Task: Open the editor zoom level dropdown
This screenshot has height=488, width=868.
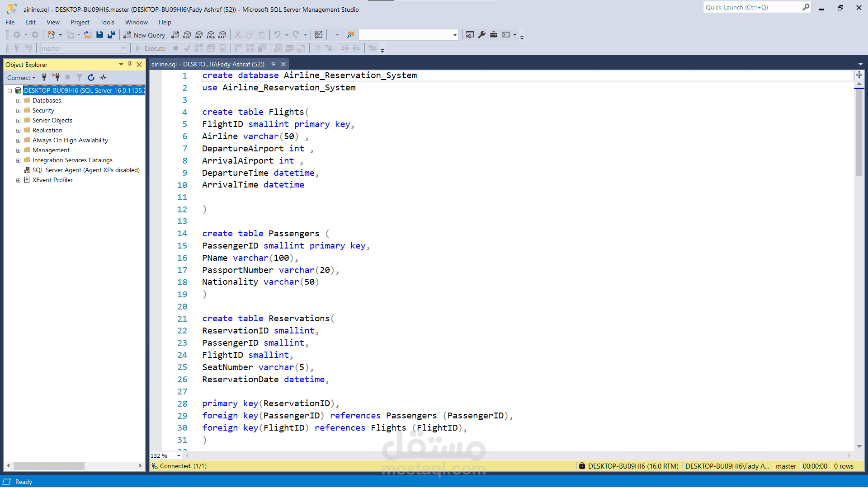Action: click(x=179, y=455)
